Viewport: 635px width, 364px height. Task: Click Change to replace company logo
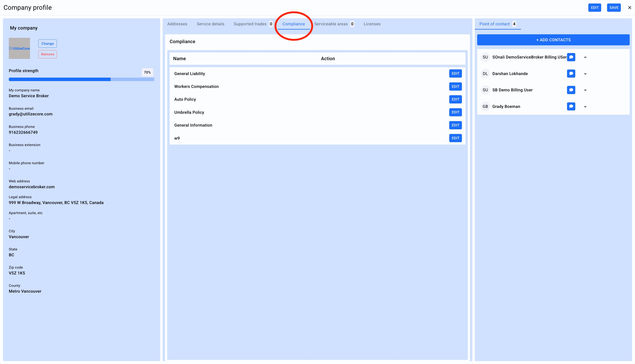coord(47,43)
